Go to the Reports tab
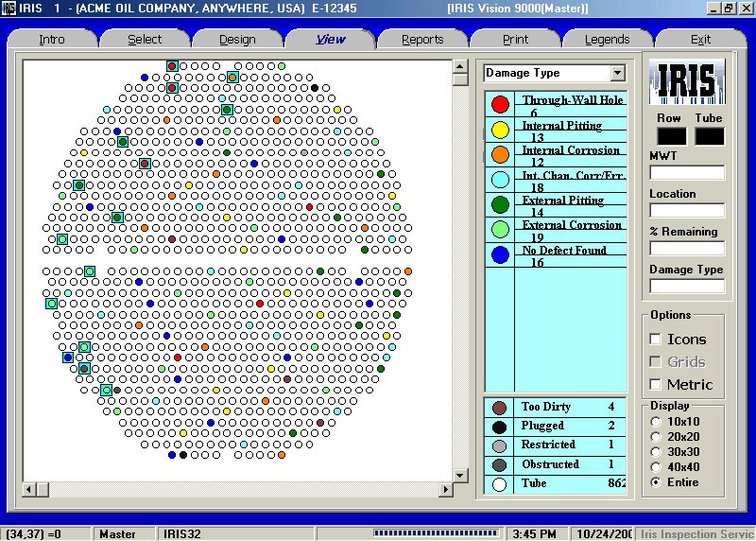This screenshot has width=756, height=541. coord(422,39)
